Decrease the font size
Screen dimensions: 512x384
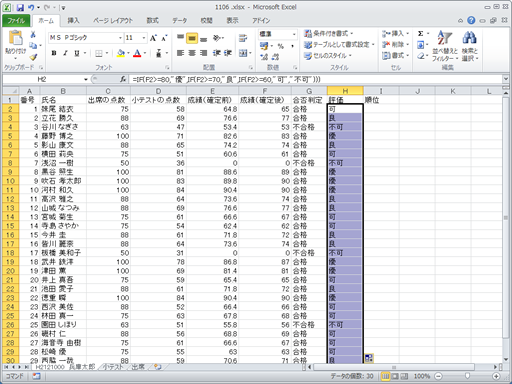[x=164, y=38]
